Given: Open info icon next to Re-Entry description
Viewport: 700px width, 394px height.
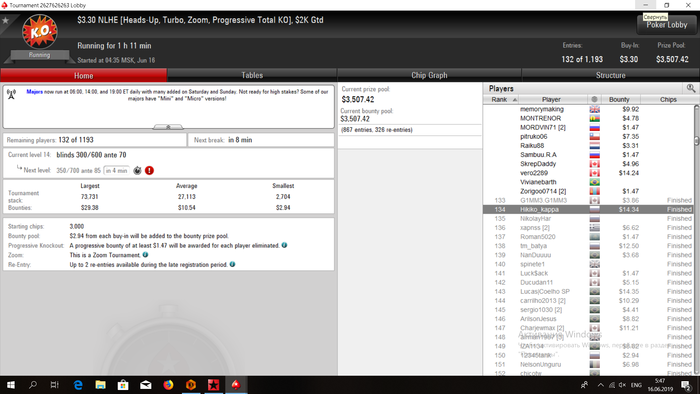Looking at the screenshot, I should [233, 264].
